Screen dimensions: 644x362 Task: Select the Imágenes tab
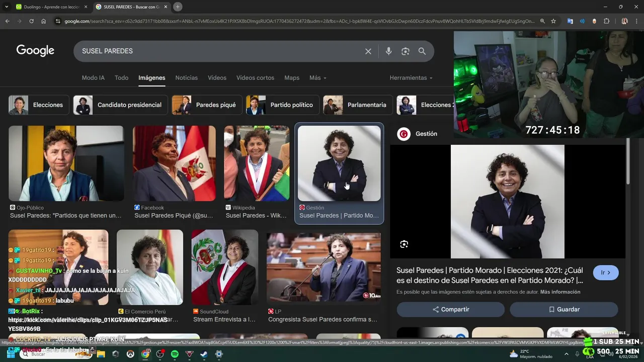tap(152, 78)
